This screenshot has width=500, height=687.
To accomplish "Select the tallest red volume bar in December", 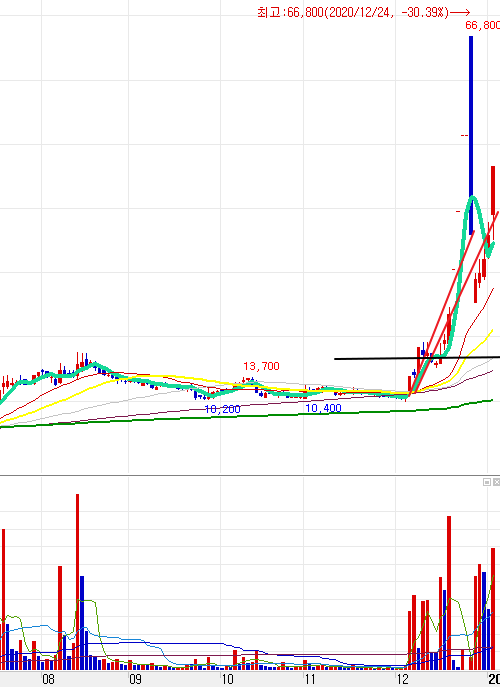I will pyautogui.click(x=449, y=592).
